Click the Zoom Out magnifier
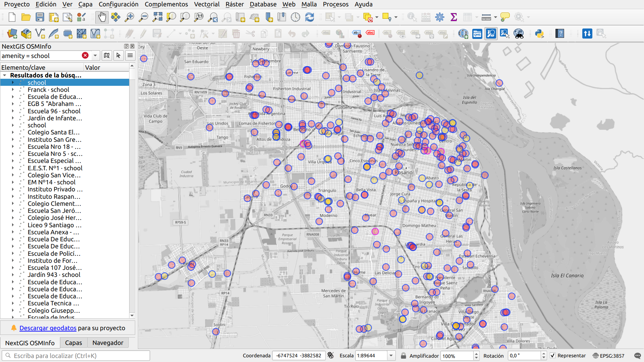This screenshot has width=644, height=362. (x=144, y=17)
